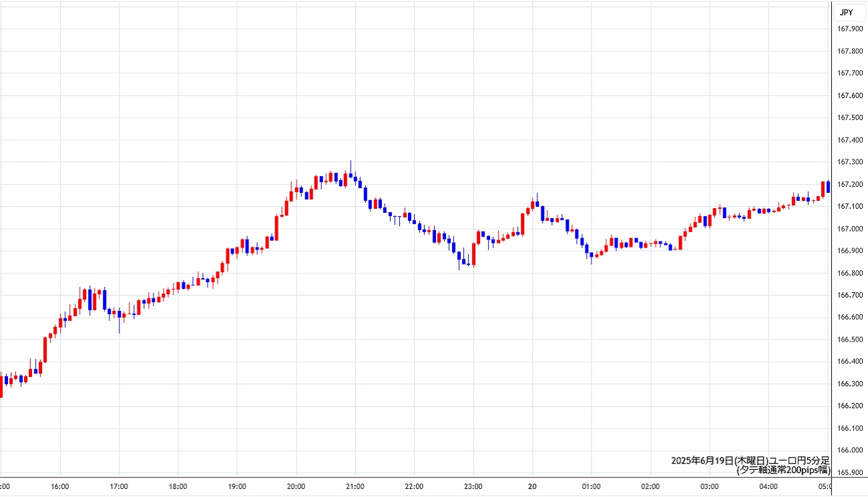Click the 21:00 time axis marker

coord(355,486)
